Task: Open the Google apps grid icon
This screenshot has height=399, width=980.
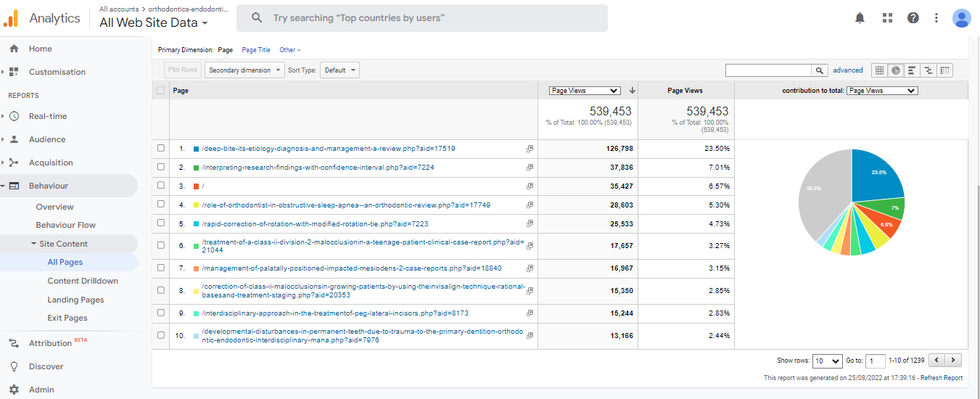Action: (887, 18)
